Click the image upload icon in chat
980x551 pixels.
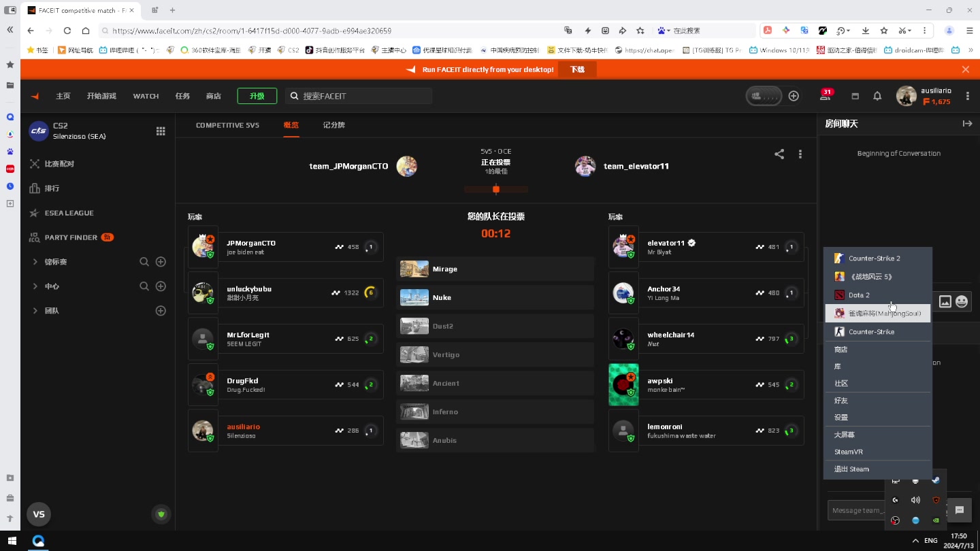[945, 301]
